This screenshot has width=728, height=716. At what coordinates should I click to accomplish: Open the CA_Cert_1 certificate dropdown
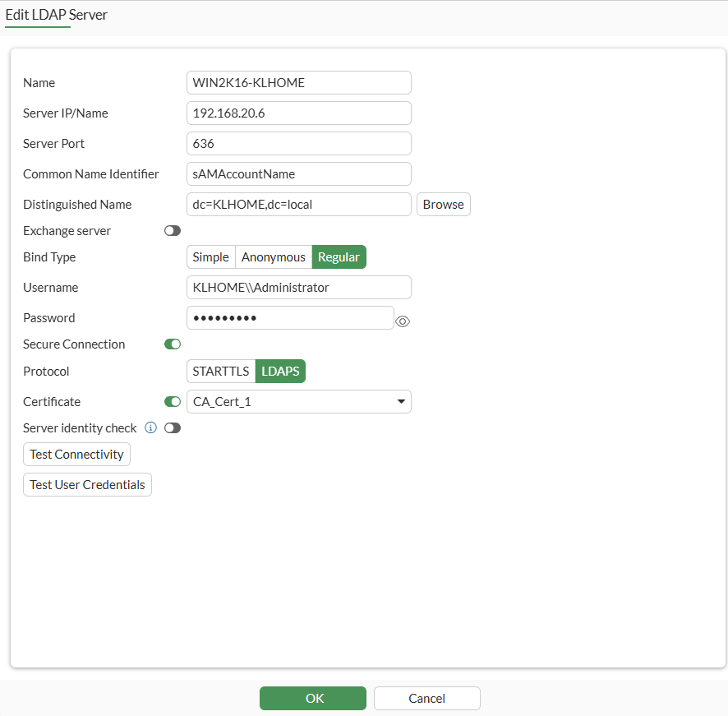click(x=298, y=401)
